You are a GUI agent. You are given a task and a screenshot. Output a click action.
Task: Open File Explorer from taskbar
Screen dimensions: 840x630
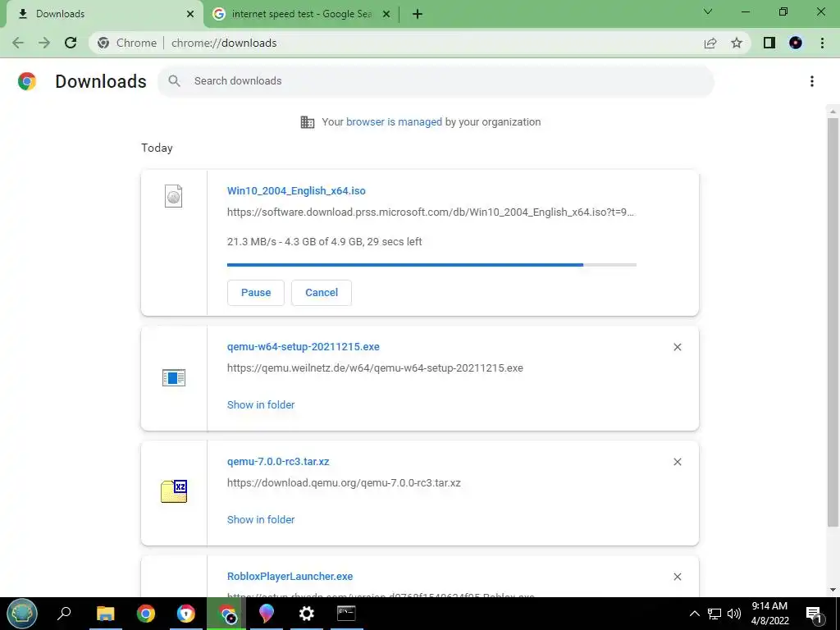105,614
